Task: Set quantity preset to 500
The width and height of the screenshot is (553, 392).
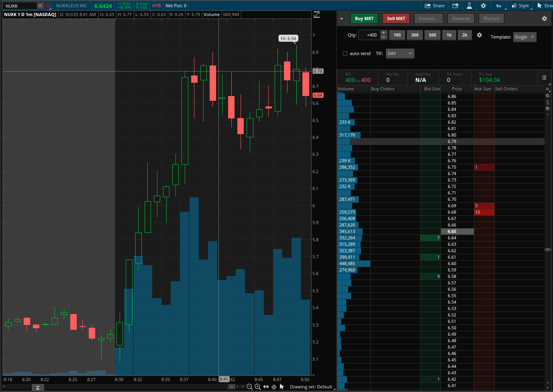Action: (x=433, y=35)
